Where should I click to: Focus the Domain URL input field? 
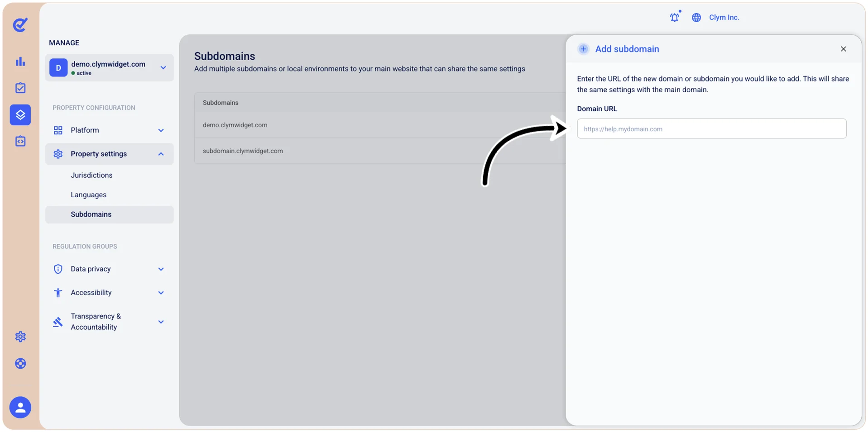click(711, 128)
